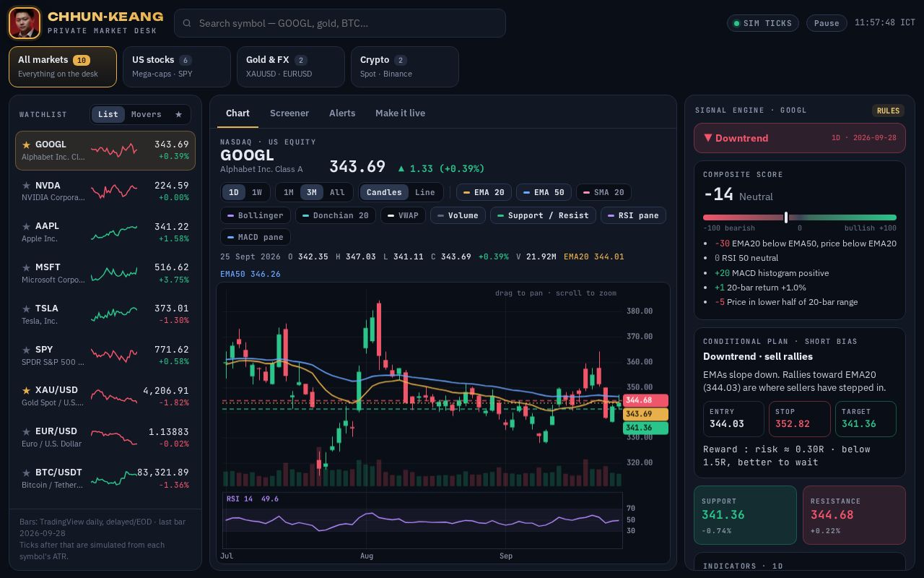924x578 pixels.
Task: Toggle the GOOGL favorite star
Action: point(27,144)
